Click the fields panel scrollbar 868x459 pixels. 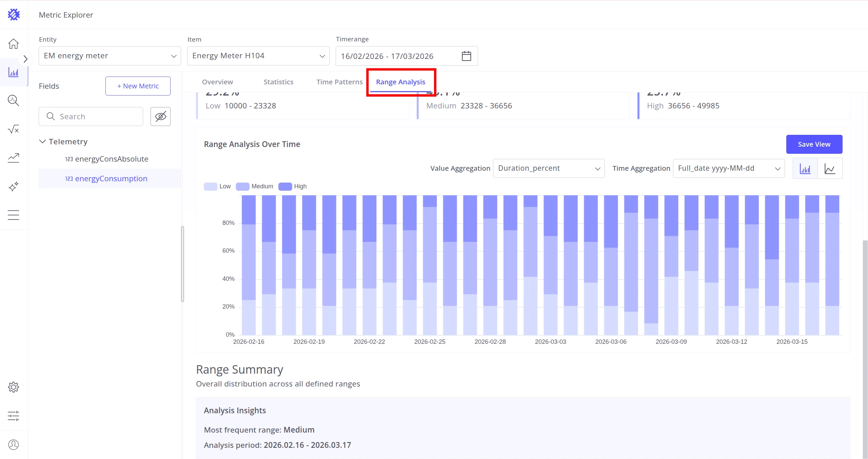point(183,264)
